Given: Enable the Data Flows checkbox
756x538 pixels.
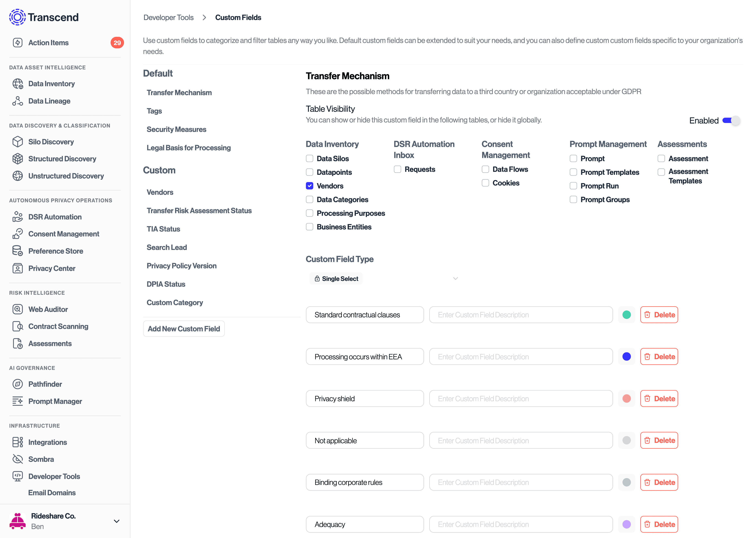Looking at the screenshot, I should pos(485,169).
